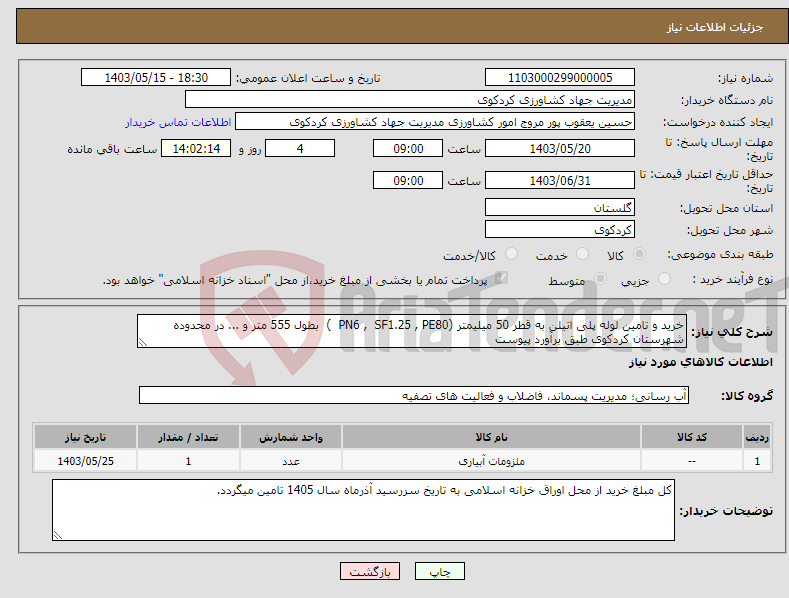Click the row number cell in ردیف column
This screenshot has height=598, width=789.
coord(757,461)
